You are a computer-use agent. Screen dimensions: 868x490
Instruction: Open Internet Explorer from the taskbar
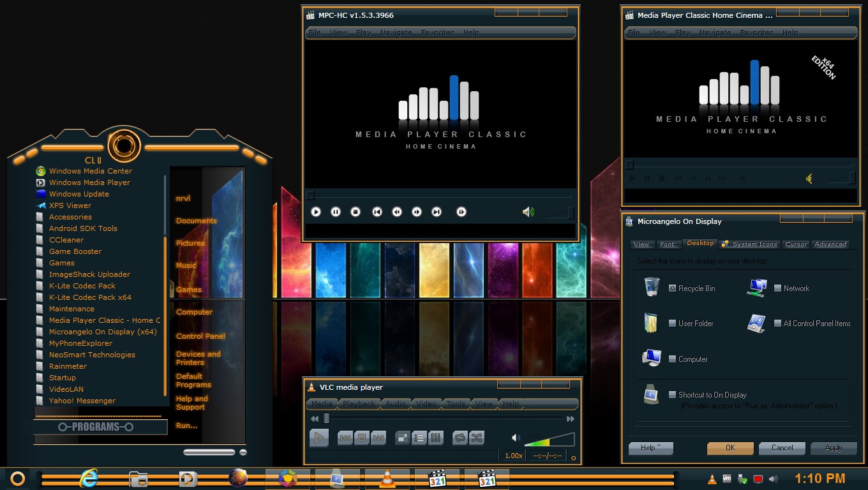(88, 479)
